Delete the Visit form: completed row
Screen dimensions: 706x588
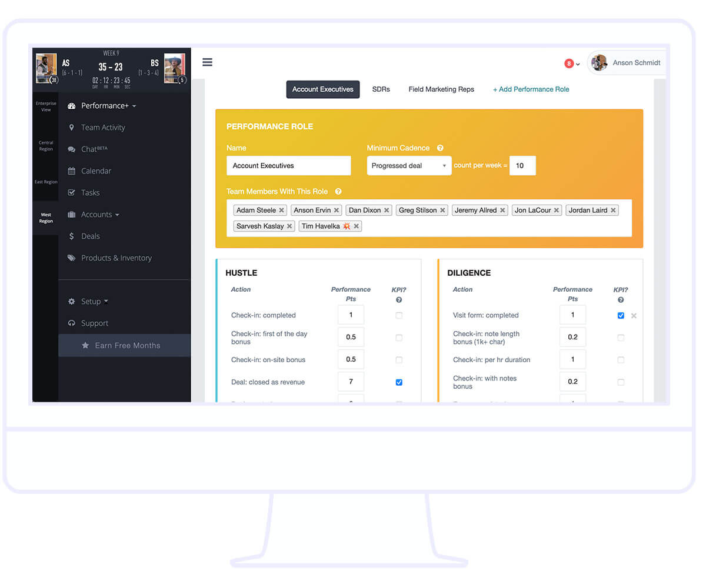(634, 316)
